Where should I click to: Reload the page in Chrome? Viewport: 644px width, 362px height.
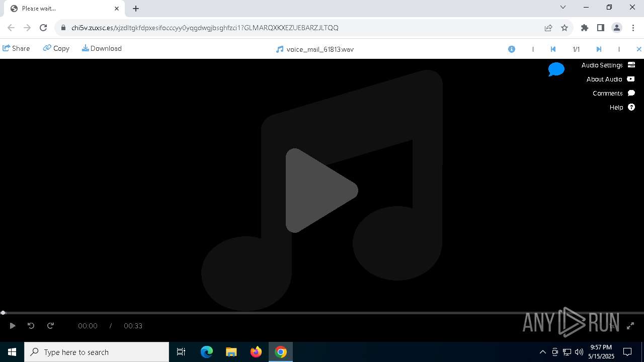click(43, 28)
